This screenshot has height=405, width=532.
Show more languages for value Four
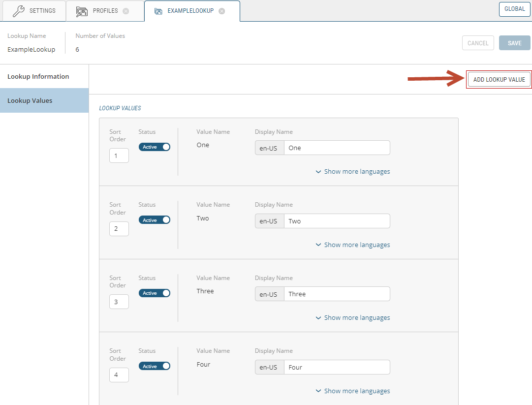(353, 391)
